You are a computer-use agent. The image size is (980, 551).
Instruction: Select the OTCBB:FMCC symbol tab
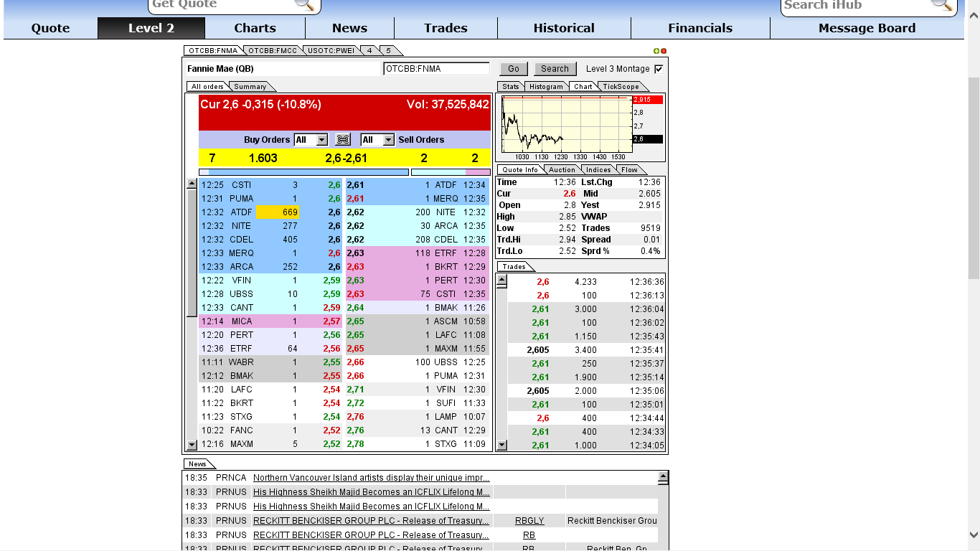[x=273, y=50]
